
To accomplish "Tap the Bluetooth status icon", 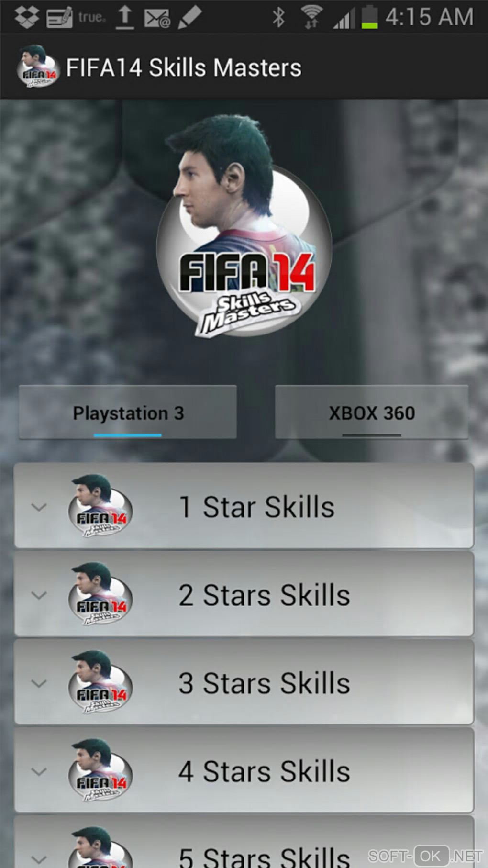I will point(278,17).
